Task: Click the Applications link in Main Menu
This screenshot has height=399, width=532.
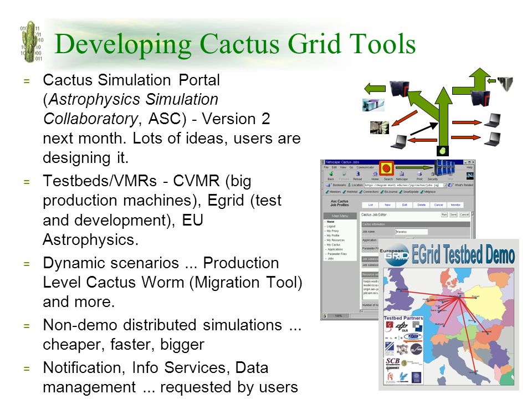Action: pos(335,249)
